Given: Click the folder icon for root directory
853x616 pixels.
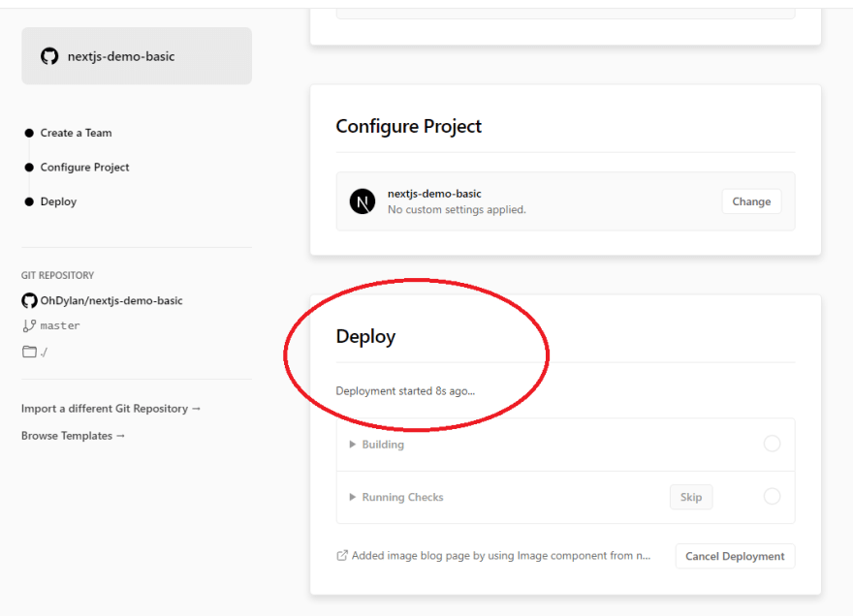Looking at the screenshot, I should (x=29, y=352).
